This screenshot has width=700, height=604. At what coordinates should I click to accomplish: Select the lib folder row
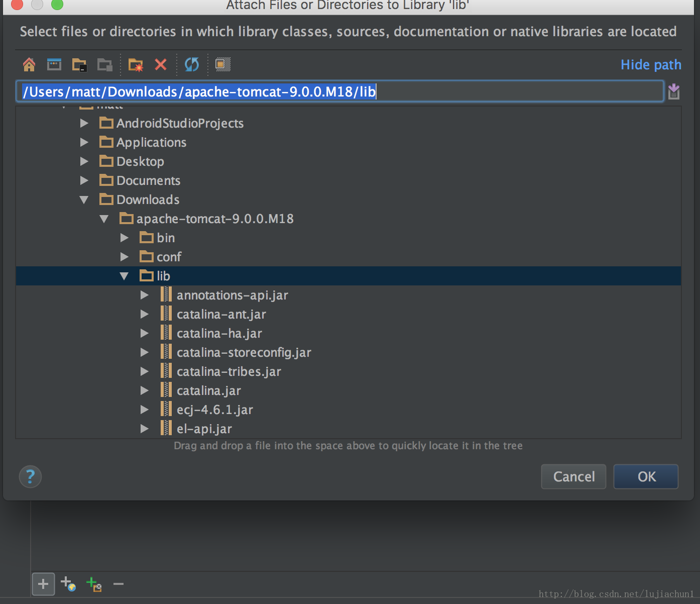(348, 276)
